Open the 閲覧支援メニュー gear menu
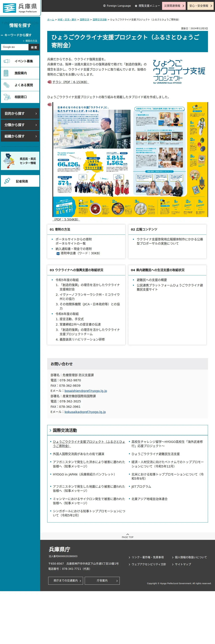The image size is (215, 644). [147, 6]
